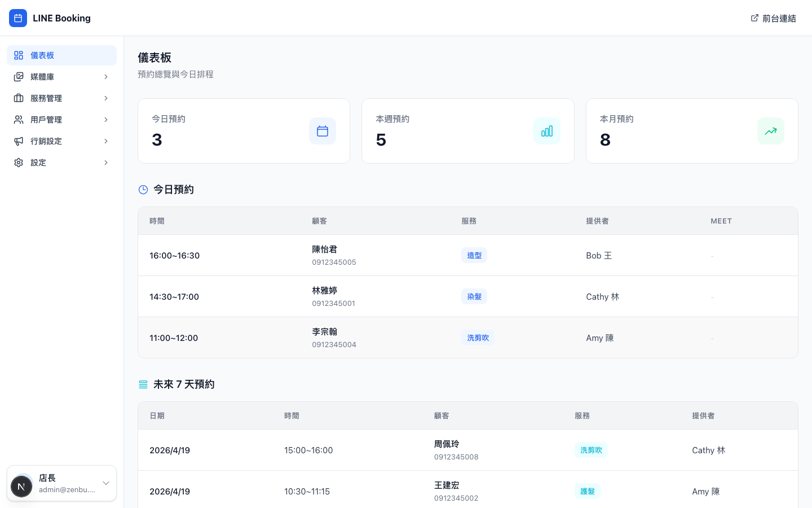
Task: Click the 染髮 service badge
Action: 474,296
